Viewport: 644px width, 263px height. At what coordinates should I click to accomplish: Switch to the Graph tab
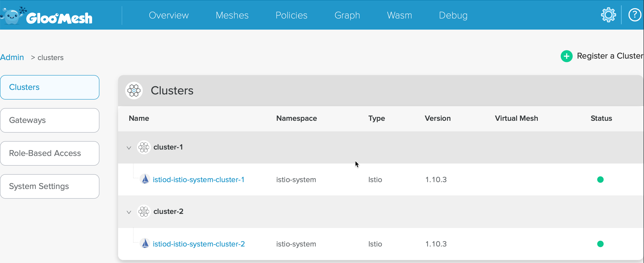point(347,15)
